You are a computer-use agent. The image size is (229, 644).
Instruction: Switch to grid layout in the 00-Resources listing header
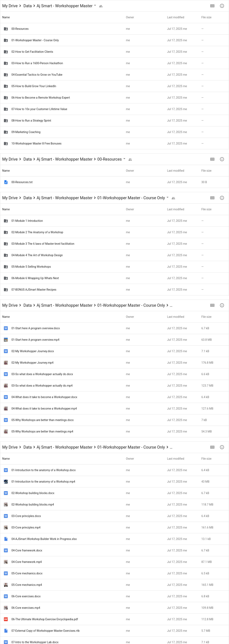click(x=212, y=159)
